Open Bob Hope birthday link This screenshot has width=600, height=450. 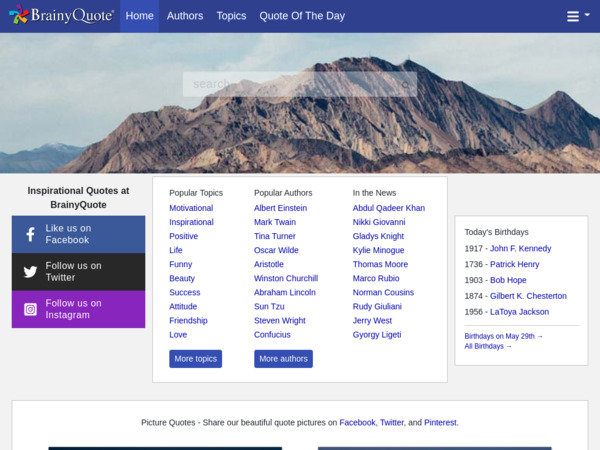point(508,280)
